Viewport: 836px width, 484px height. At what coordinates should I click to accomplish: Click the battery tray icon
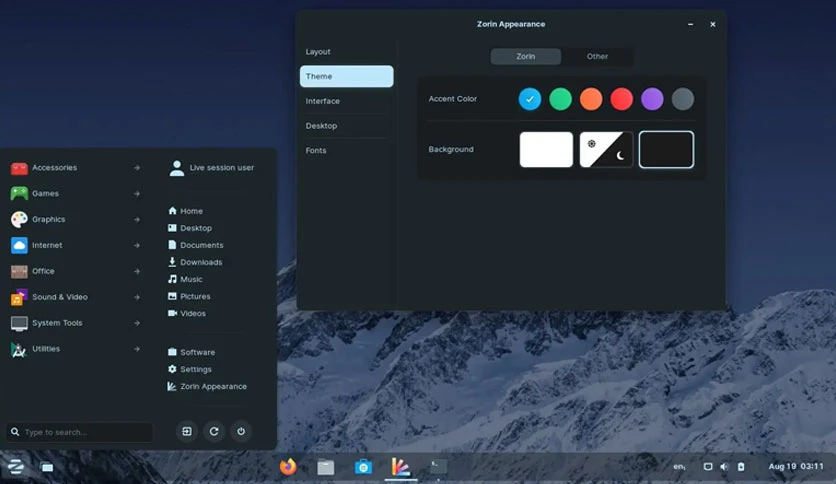(x=741, y=466)
